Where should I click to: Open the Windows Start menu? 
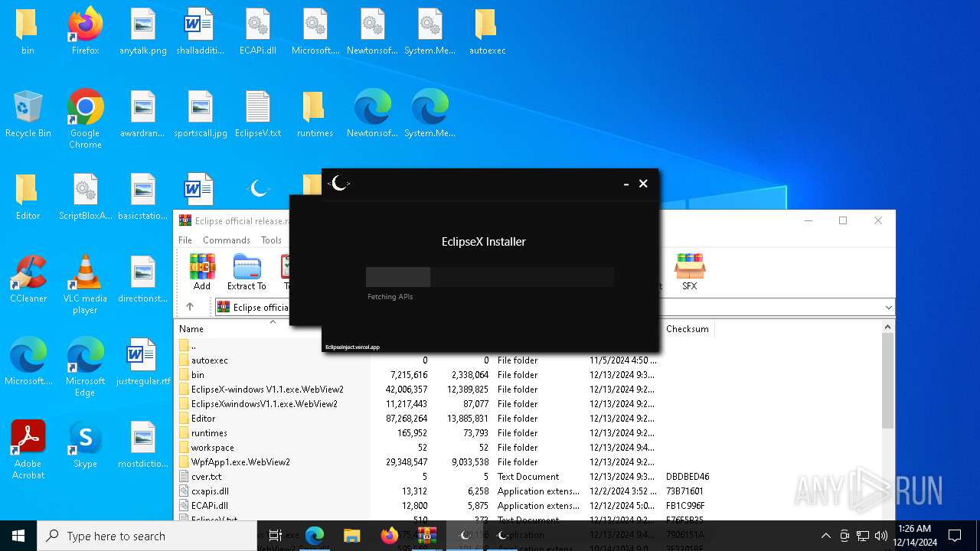[x=18, y=536]
